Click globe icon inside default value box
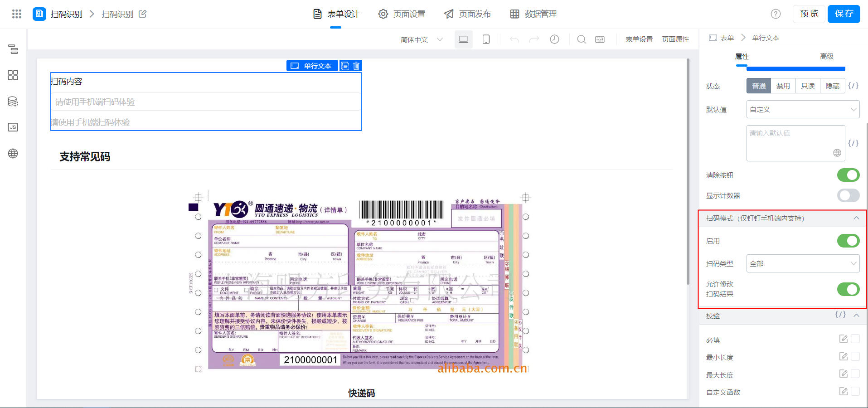Screen dimensions: 868x408 pos(837,153)
